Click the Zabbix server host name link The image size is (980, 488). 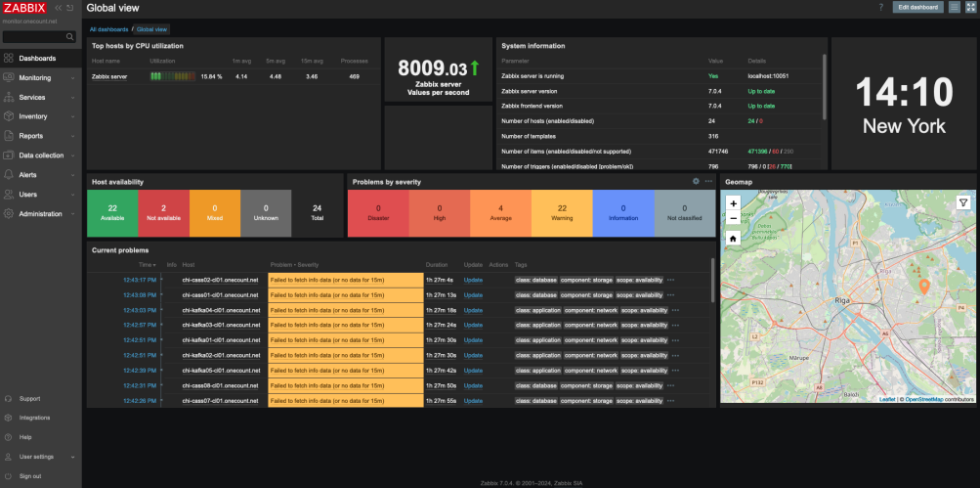click(109, 76)
